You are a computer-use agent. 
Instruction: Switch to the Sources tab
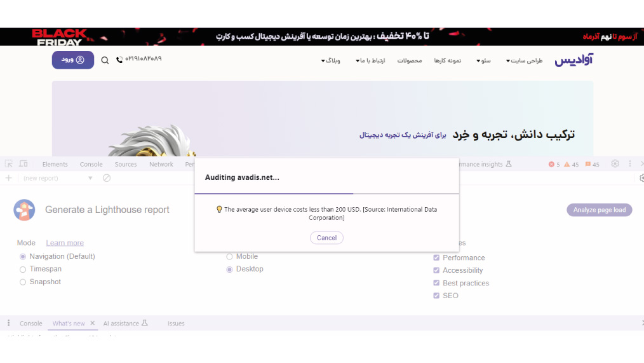pos(126,164)
